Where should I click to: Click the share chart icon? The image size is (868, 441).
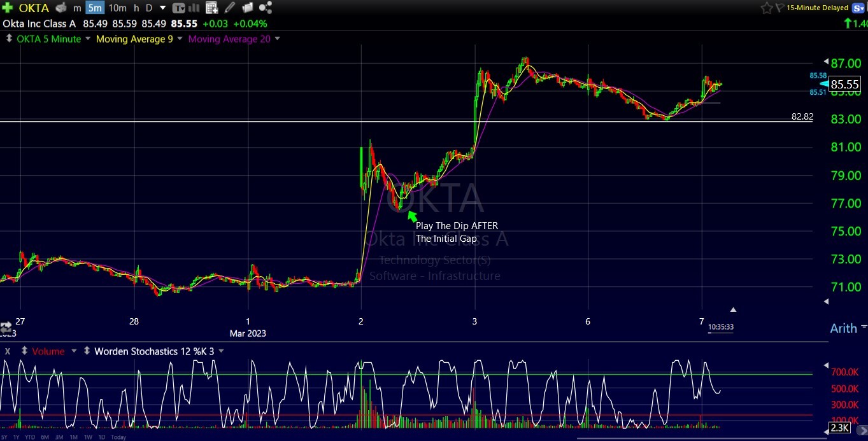click(266, 8)
